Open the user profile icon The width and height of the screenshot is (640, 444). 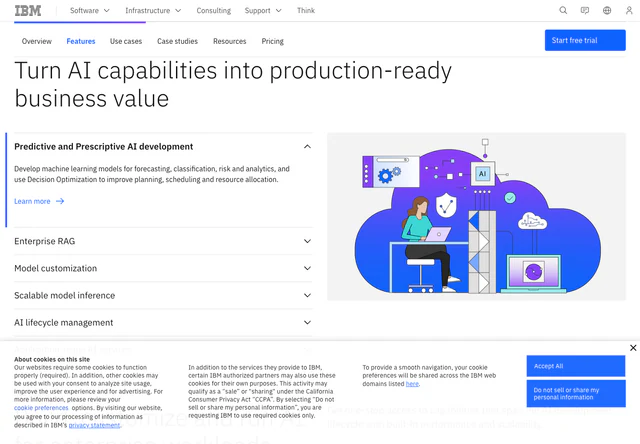pyautogui.click(x=629, y=11)
